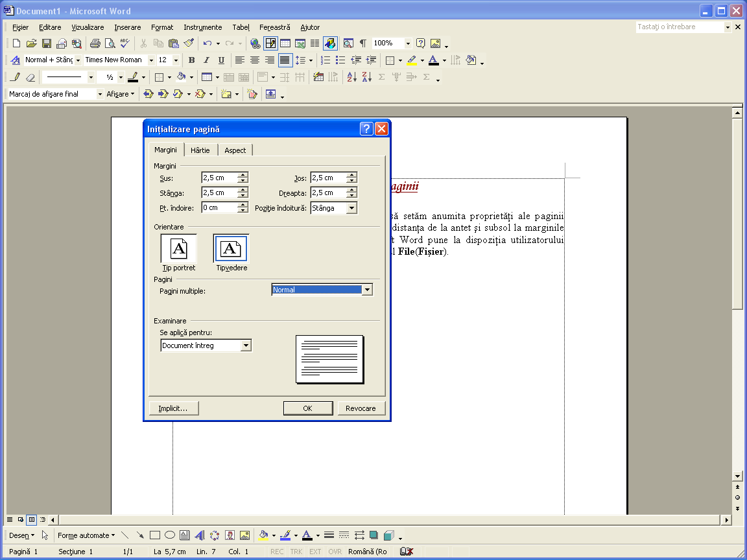Click the Sort Ascending icon

pos(351,77)
